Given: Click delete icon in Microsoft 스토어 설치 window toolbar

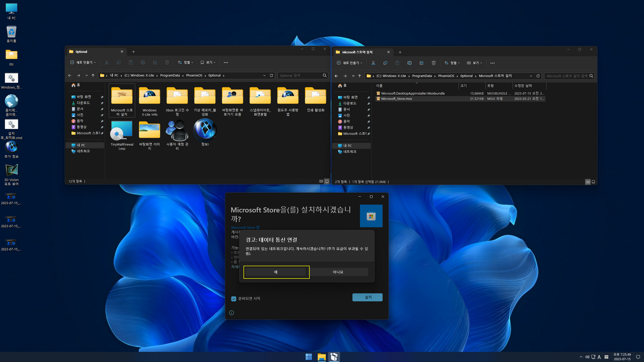Looking at the screenshot, I should [433, 63].
